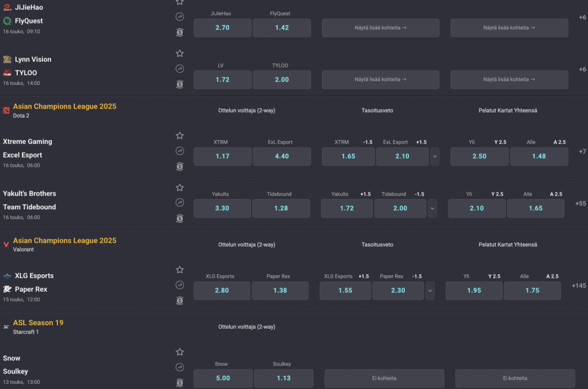The width and height of the screenshot is (588, 389).
Task: Favorite the Xtreme Gaming vs Excel Esport star
Action: point(180,135)
